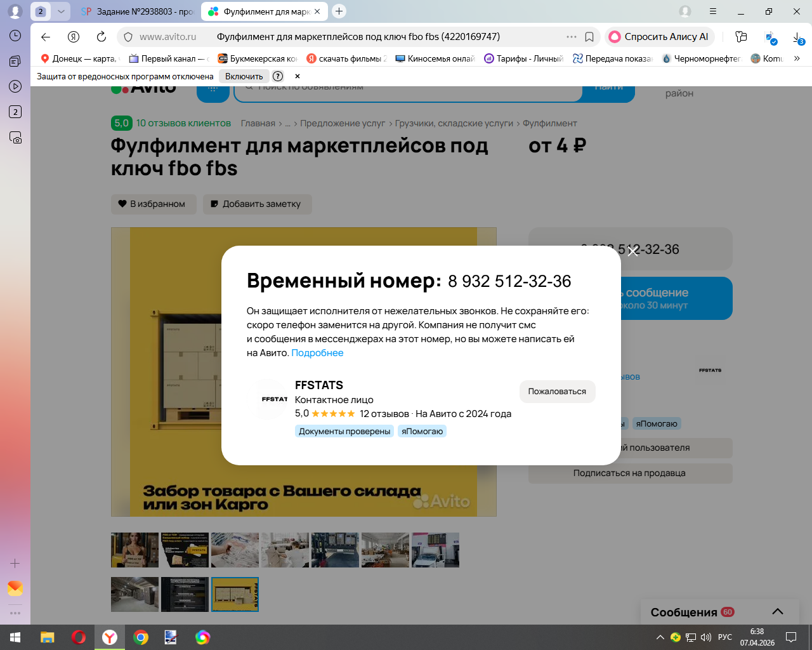Go to the Главная breadcrumb
Screen dimensions: 812x650
tap(258, 123)
